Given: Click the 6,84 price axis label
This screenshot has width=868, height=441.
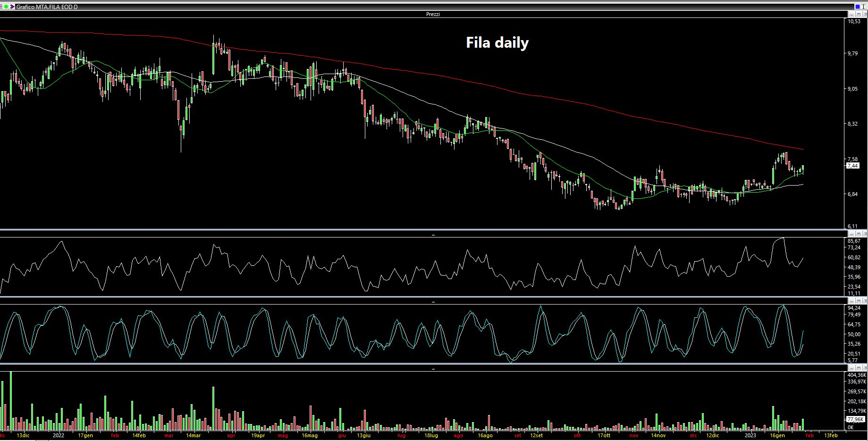Looking at the screenshot, I should pos(853,194).
